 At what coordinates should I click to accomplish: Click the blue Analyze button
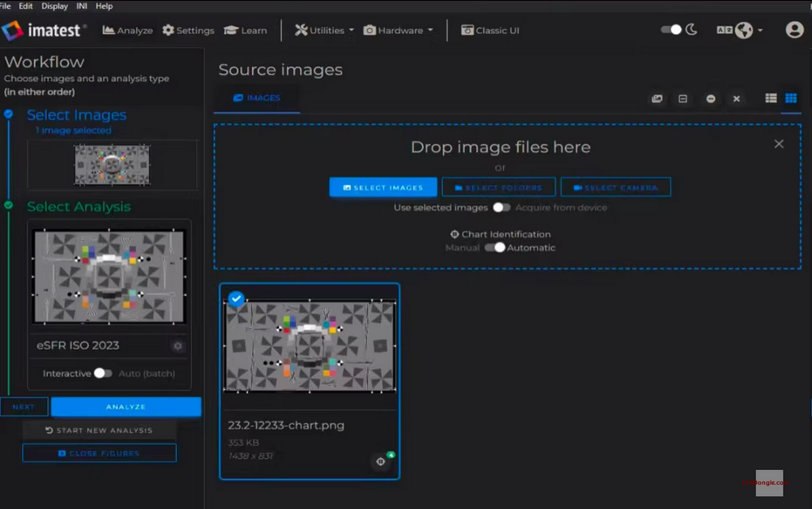(126, 407)
